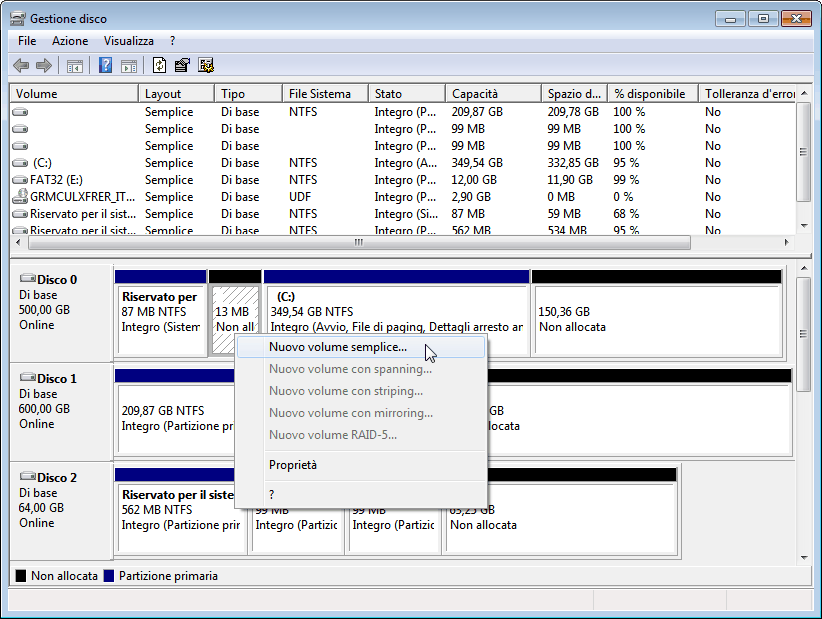Click the Forward arrow toolbar icon

[44, 66]
